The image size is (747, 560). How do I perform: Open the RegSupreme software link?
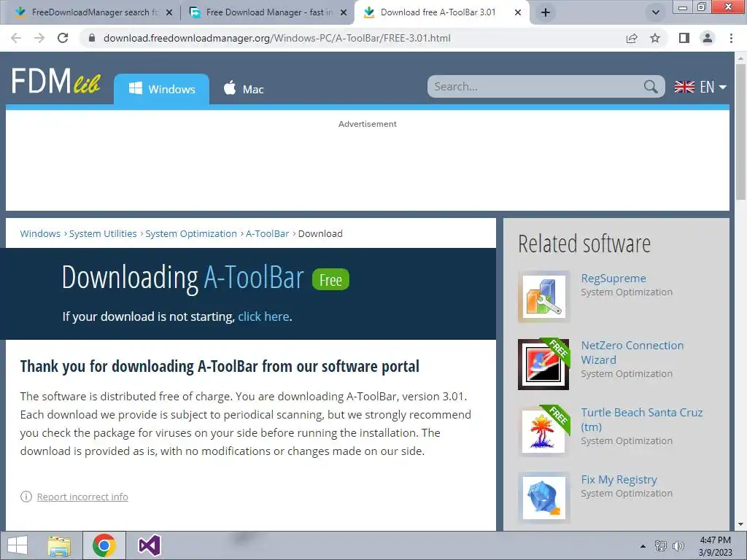pos(614,279)
